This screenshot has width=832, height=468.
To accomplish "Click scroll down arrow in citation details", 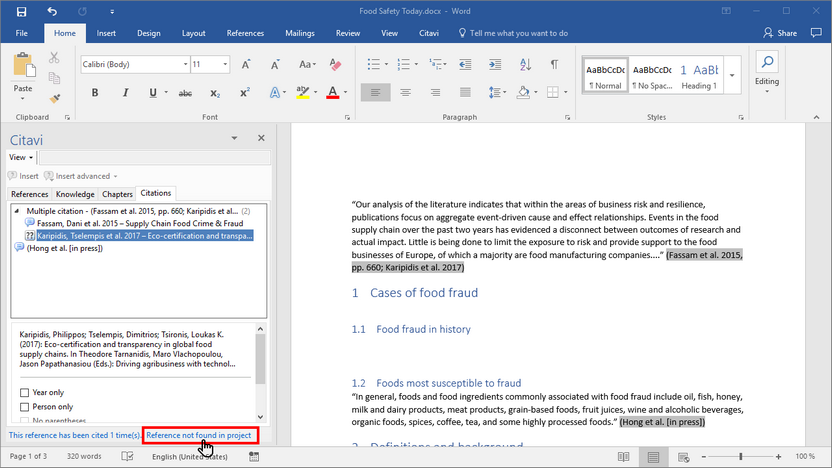I will [x=260, y=417].
